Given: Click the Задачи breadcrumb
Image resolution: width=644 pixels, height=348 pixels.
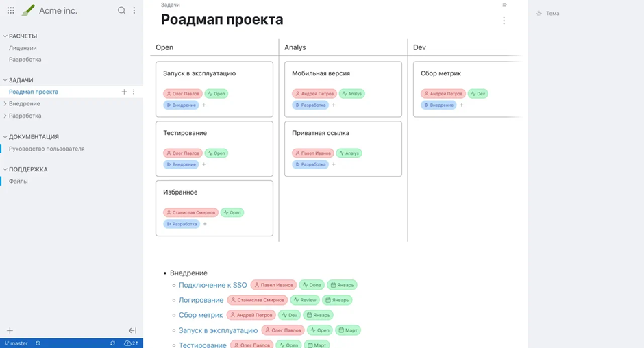Looking at the screenshot, I should [170, 5].
